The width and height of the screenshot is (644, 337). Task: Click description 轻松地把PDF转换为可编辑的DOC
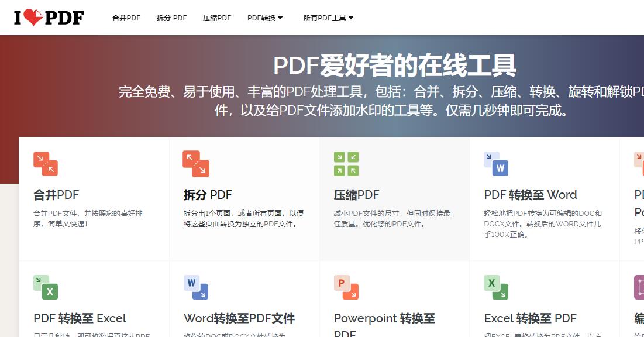[543, 224]
